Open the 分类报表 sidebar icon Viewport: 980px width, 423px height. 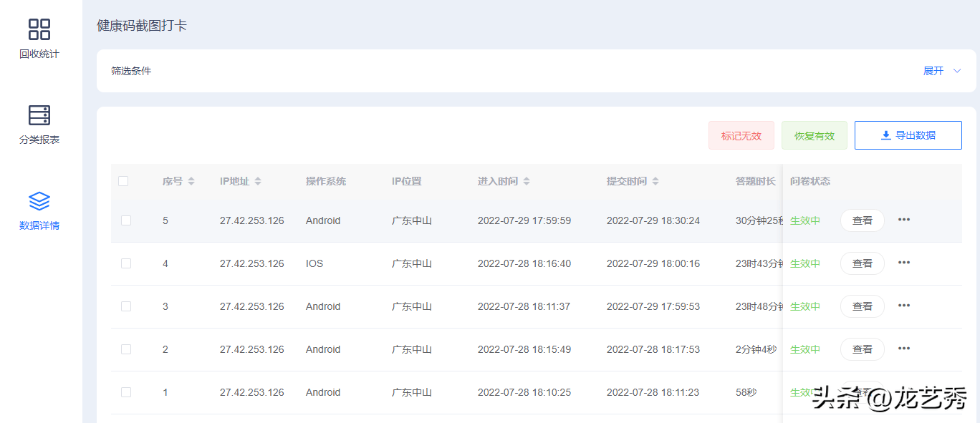point(39,115)
